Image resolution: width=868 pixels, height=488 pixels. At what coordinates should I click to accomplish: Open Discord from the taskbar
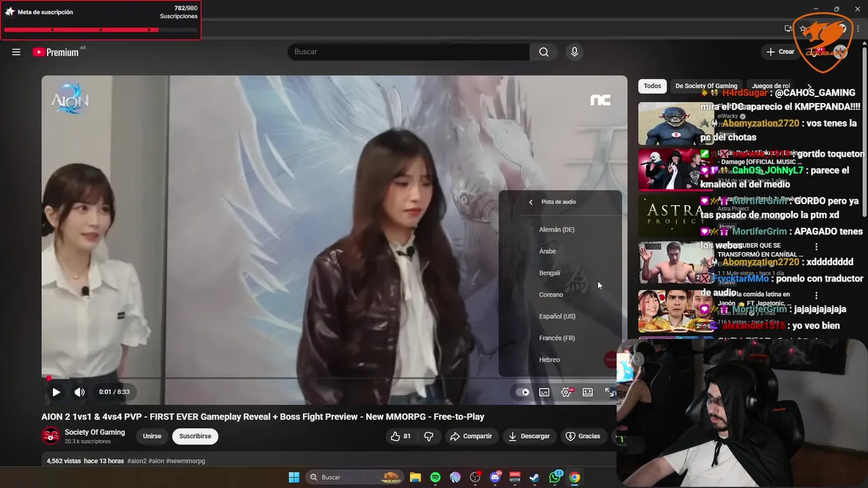click(495, 477)
